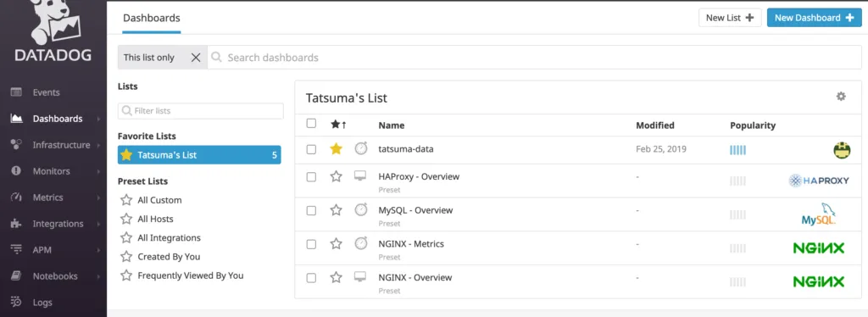Image resolution: width=868 pixels, height=317 pixels.
Task: Click the Events list icon
Action: coord(16,92)
